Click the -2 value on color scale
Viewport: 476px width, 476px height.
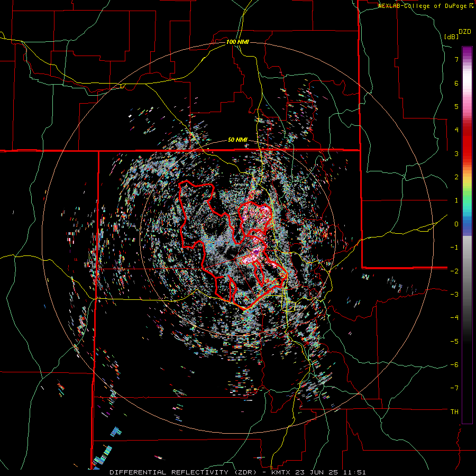click(454, 271)
